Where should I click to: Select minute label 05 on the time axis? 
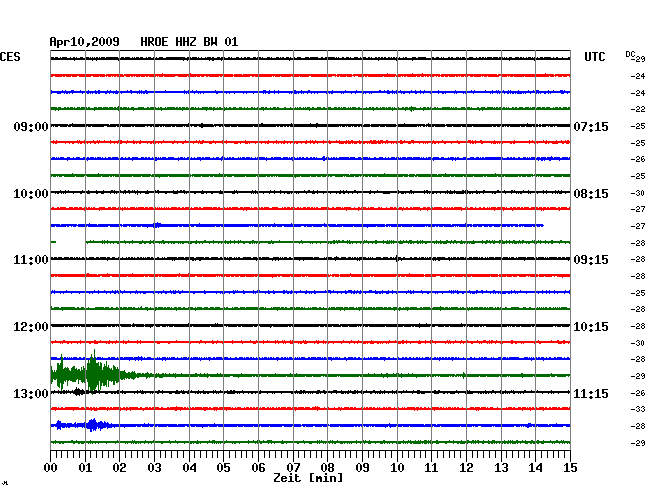223,467
